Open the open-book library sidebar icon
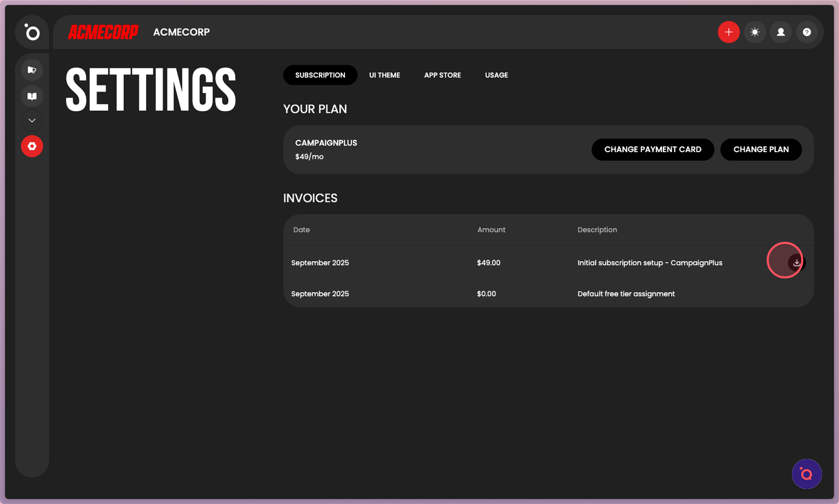Screen dimensions: 839x504 32,96
